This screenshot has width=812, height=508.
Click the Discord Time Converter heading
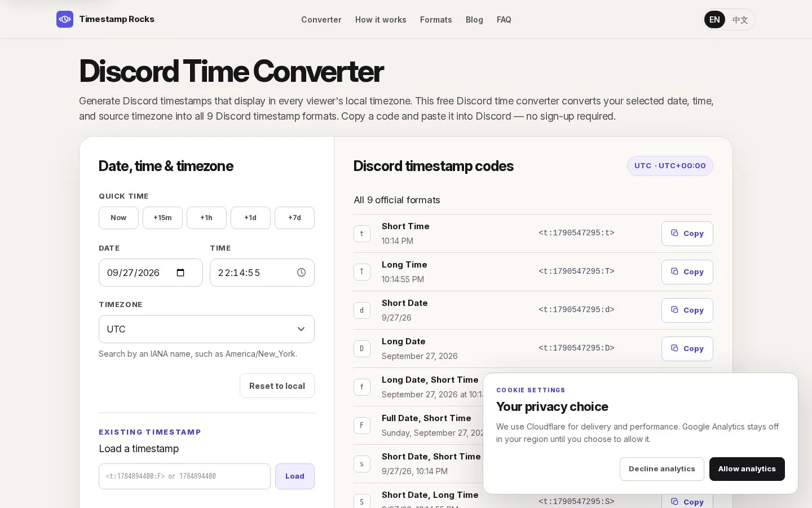pyautogui.click(x=231, y=72)
